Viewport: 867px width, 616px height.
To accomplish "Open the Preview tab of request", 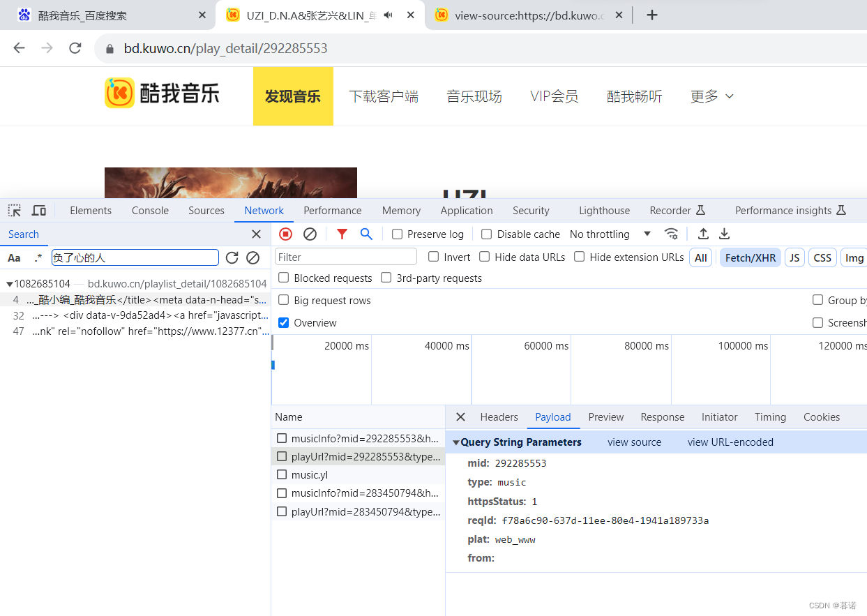I will tap(605, 417).
